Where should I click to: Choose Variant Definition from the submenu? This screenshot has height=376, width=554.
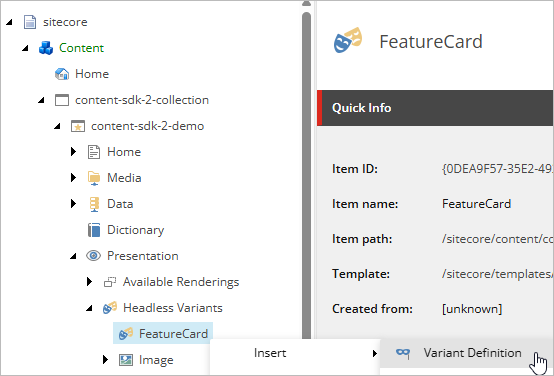coord(467,353)
